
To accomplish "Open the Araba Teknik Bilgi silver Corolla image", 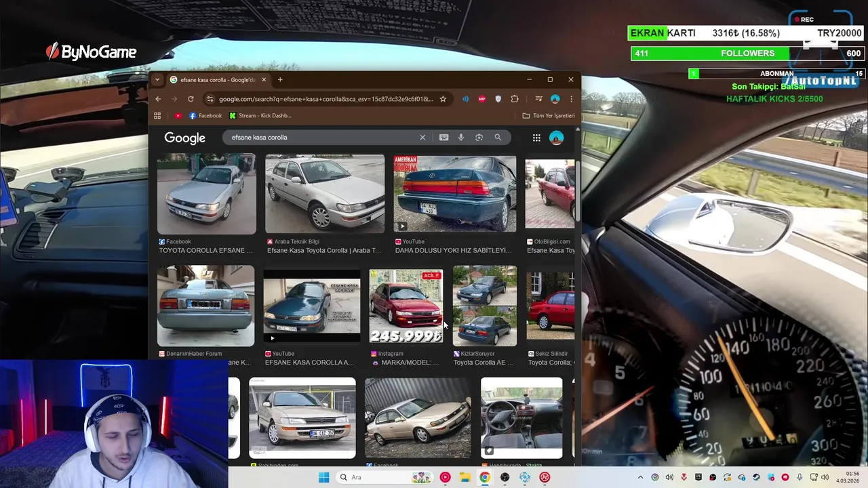I will pos(325,194).
